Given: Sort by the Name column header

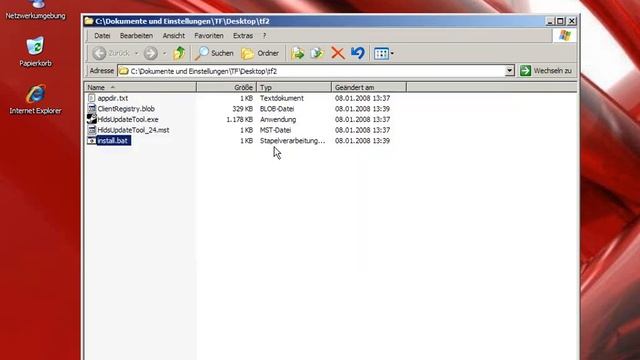Looking at the screenshot, I should [140, 87].
